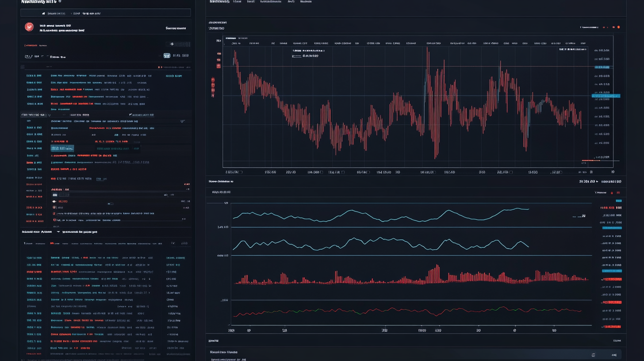The height and width of the screenshot is (361, 644).
Task: Open the settings gear icon at the bottom right panel
Action: [x=594, y=354]
